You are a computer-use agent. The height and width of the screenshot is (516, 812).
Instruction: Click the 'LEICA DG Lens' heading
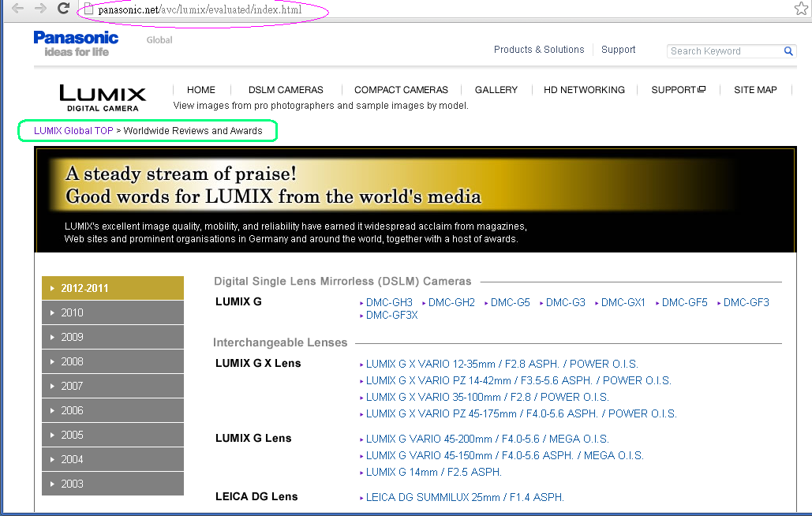(x=256, y=496)
